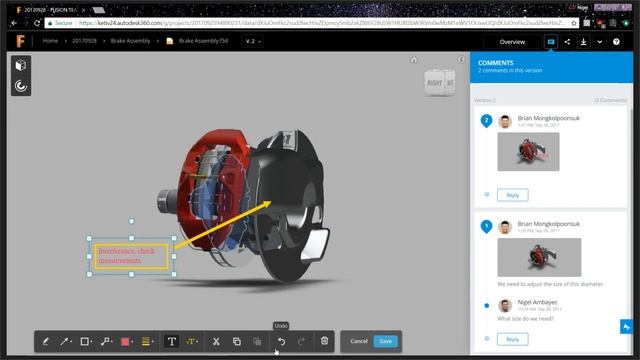Open the red markup color swatch
640x360 pixels.
coord(127,342)
